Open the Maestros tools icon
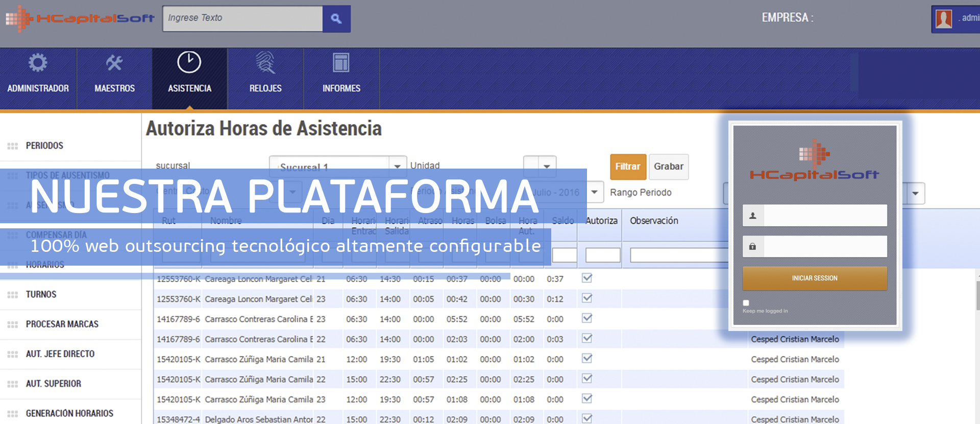Screen dimensions: 980x424 (114, 63)
